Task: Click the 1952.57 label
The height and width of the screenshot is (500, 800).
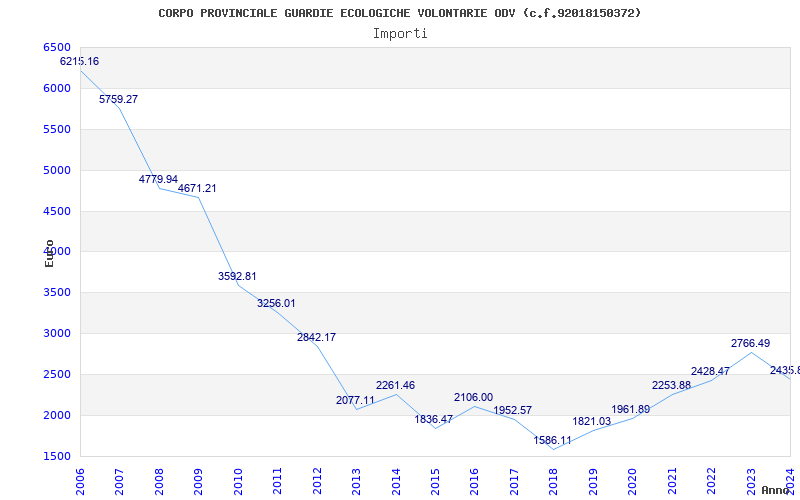Action: [513, 410]
